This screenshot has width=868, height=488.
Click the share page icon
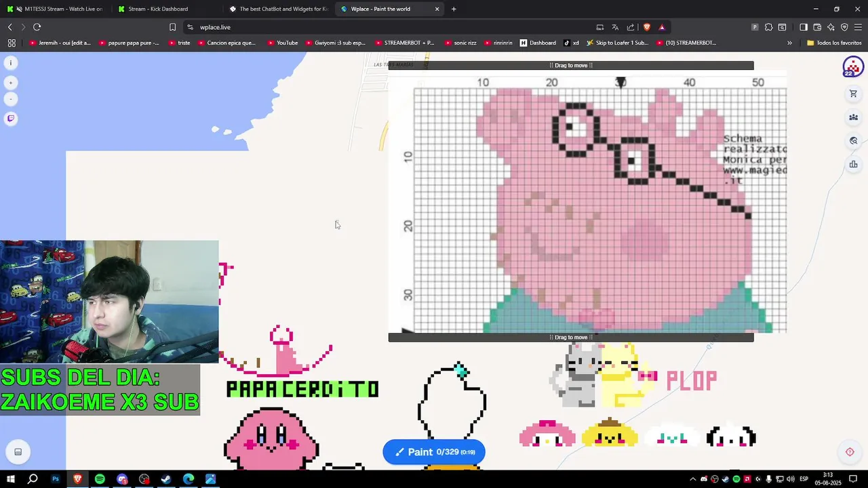631,27
